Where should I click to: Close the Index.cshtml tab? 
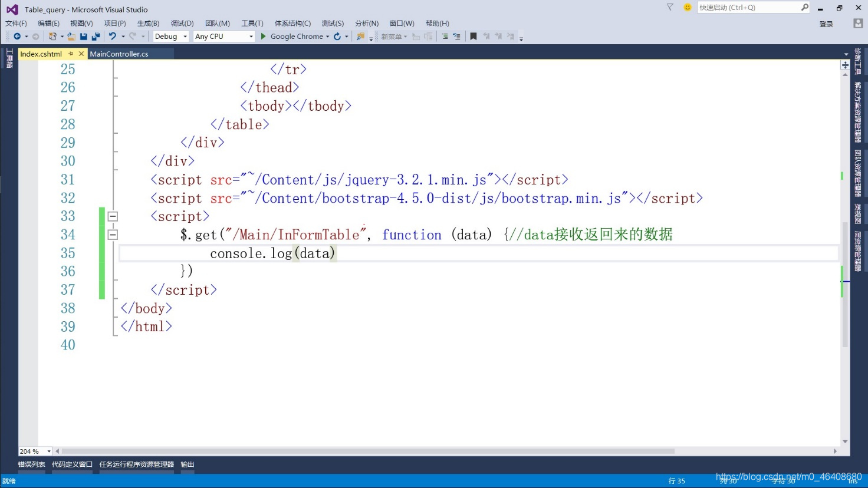[x=81, y=54]
